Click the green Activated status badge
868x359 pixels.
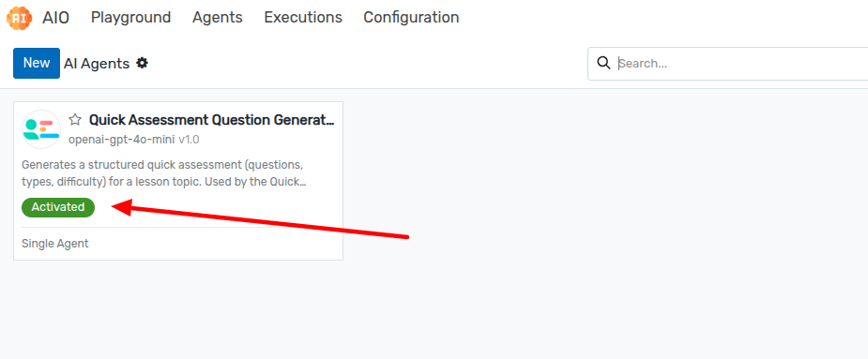(58, 207)
